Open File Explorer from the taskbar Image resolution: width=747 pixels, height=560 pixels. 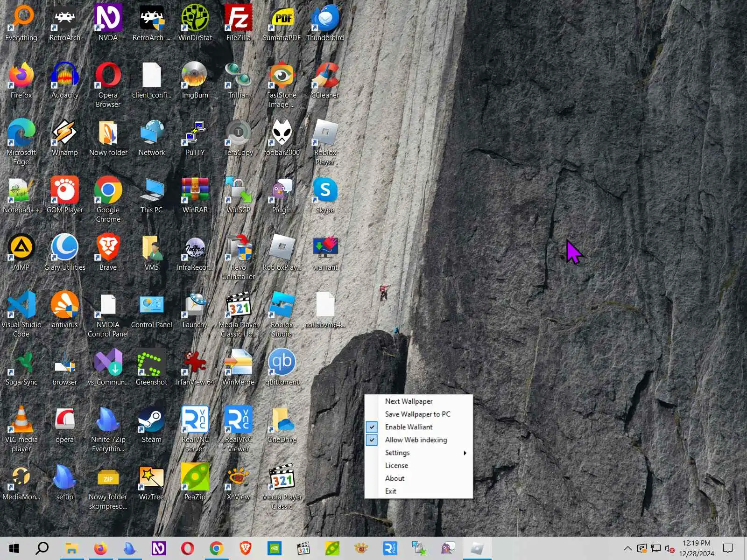(x=71, y=548)
